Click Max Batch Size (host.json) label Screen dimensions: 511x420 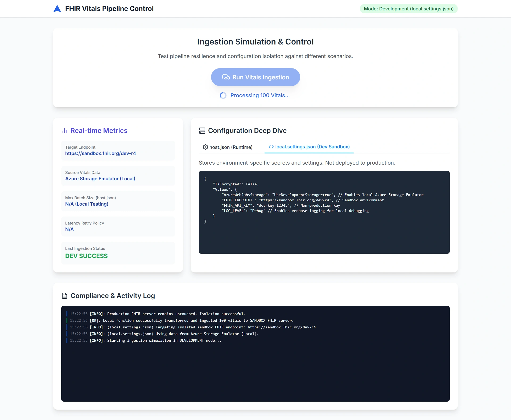pos(90,198)
